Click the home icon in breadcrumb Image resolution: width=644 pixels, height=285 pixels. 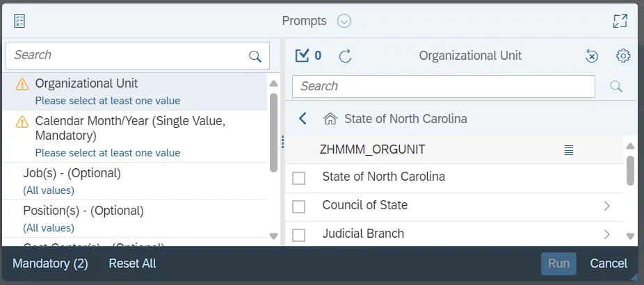click(330, 119)
